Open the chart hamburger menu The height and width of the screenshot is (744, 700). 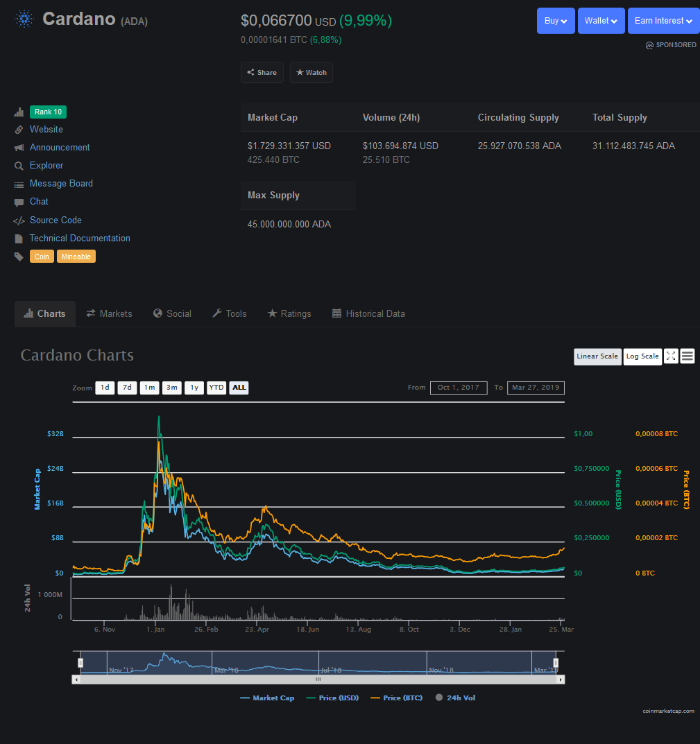click(x=688, y=356)
